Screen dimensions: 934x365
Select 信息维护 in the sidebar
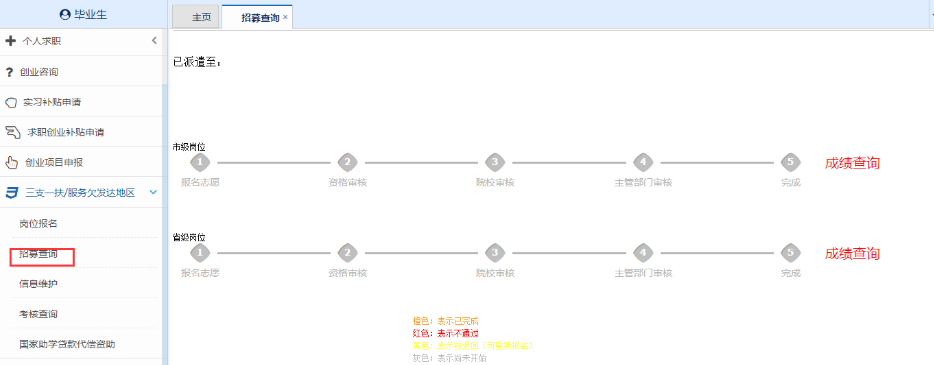coord(38,284)
